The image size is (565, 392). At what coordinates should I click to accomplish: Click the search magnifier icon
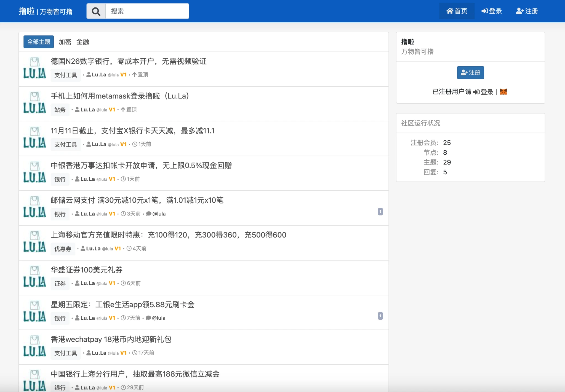pos(96,11)
